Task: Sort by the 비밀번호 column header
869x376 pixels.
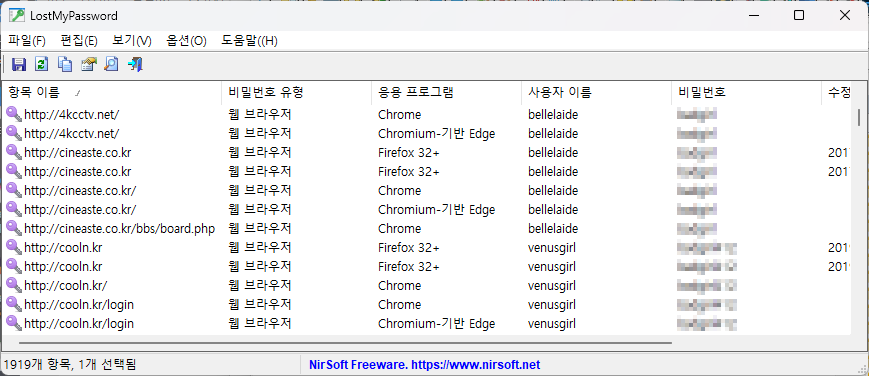Action: (x=746, y=93)
